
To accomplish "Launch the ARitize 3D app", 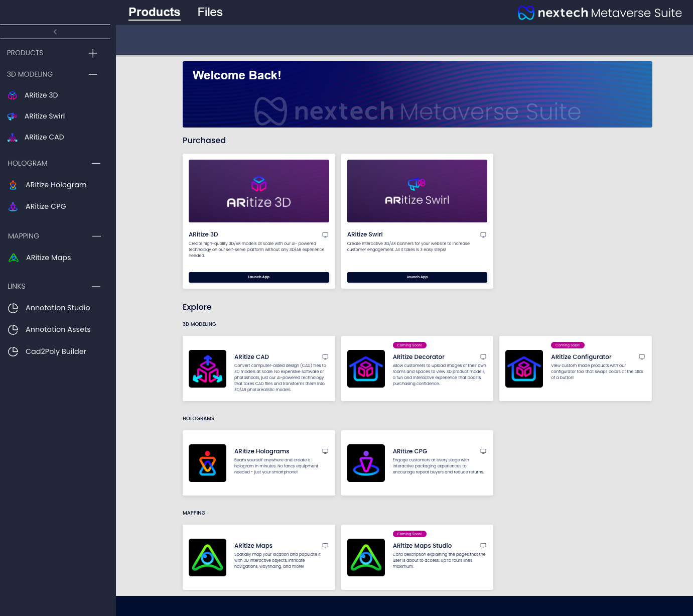I will [x=259, y=277].
